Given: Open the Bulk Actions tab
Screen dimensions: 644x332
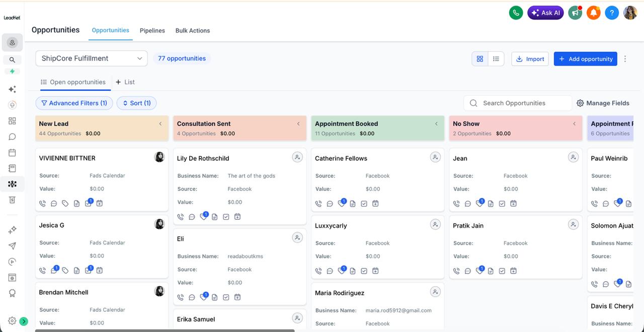Looking at the screenshot, I should point(193,31).
